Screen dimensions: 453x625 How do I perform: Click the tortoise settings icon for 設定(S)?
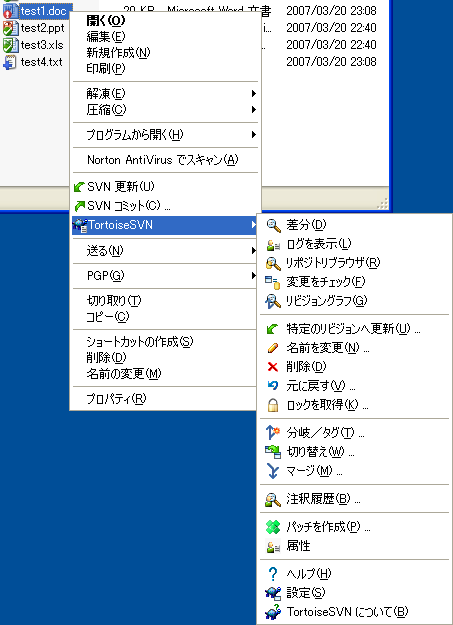click(274, 593)
